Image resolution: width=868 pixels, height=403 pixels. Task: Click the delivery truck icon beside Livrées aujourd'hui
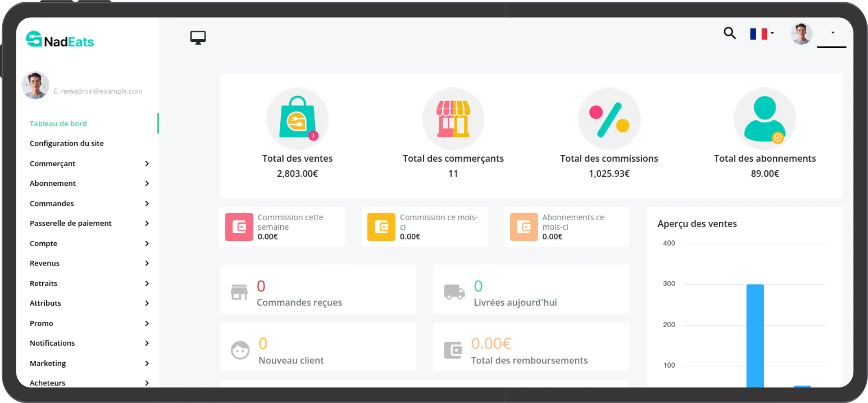point(454,292)
